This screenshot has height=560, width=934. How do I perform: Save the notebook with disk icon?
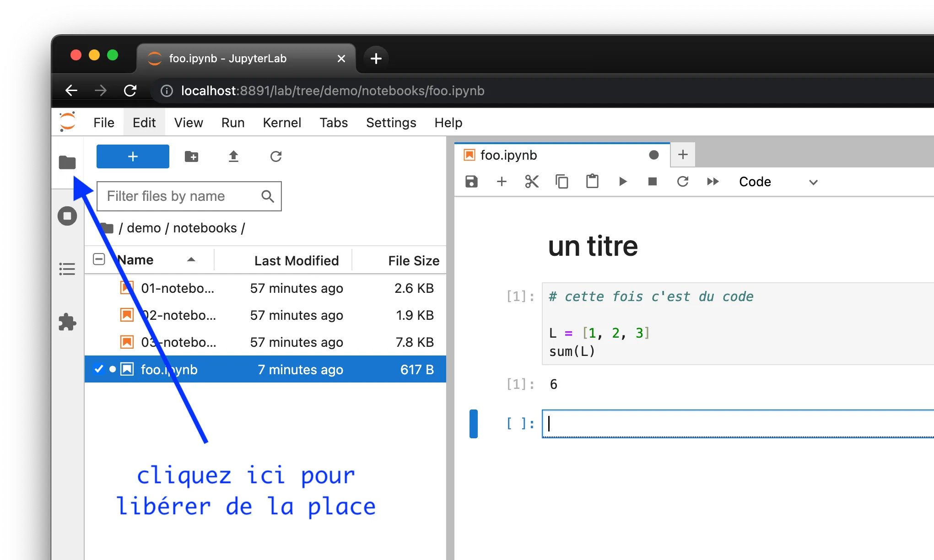tap(471, 182)
